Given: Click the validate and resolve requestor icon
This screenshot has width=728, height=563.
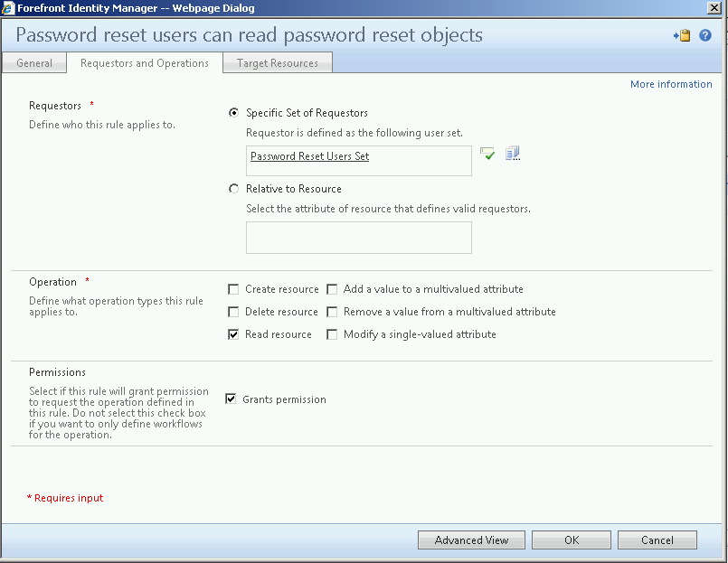Looking at the screenshot, I should (487, 154).
